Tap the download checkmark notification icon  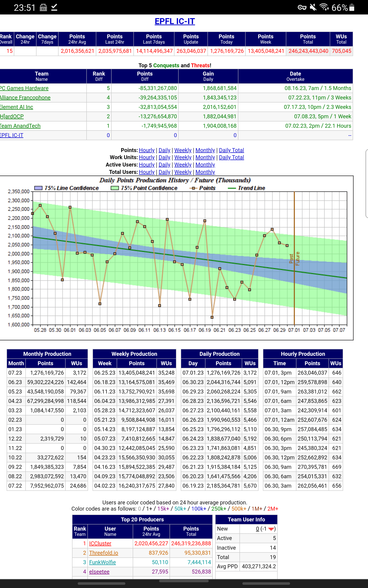(54, 8)
